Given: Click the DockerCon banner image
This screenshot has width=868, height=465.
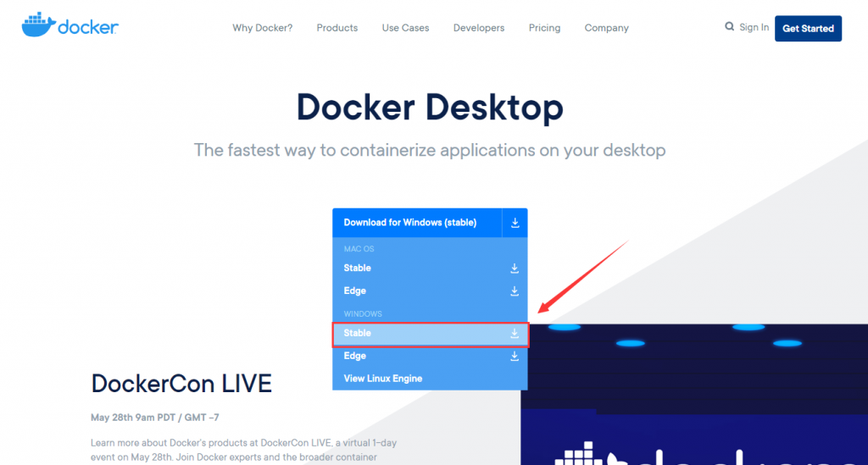Looking at the screenshot, I should pyautogui.click(x=694, y=394).
